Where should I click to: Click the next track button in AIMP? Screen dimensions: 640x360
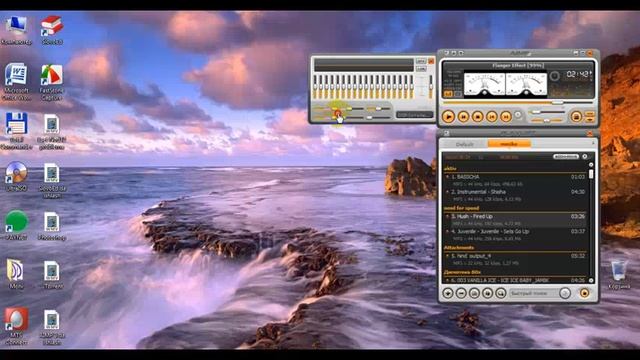(x=506, y=117)
